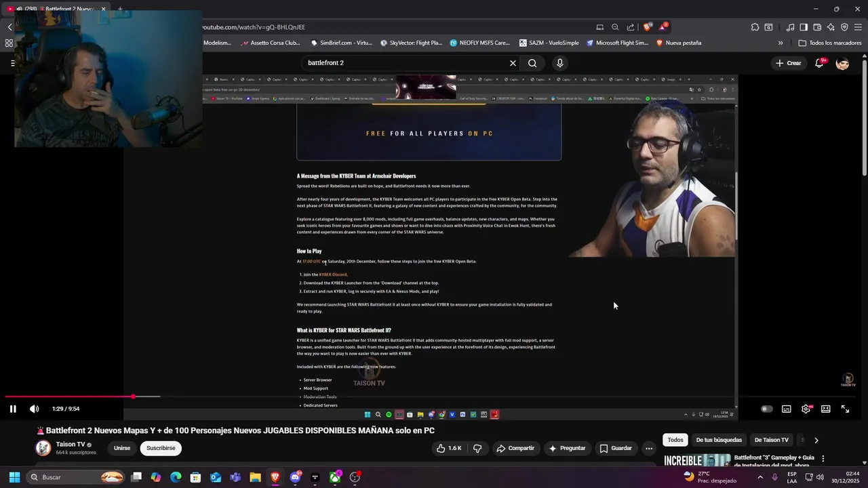Open YouTube notifications bell
868x488 pixels.
coord(819,63)
